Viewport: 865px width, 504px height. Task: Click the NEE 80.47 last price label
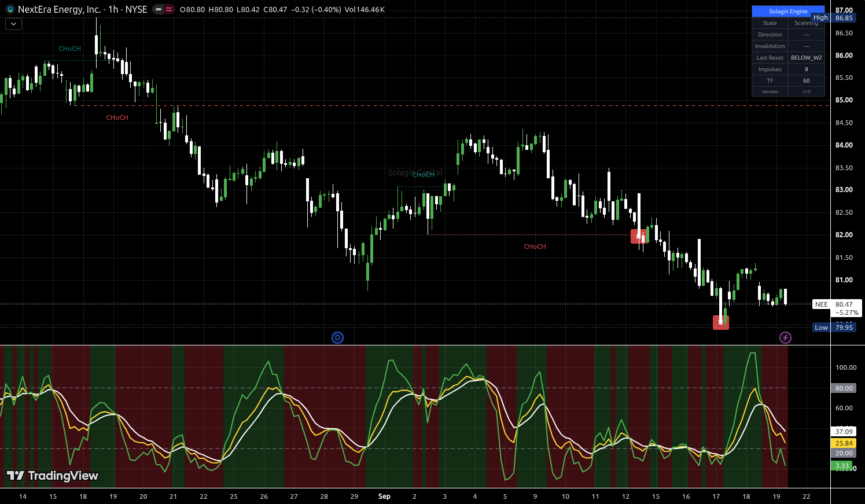837,308
